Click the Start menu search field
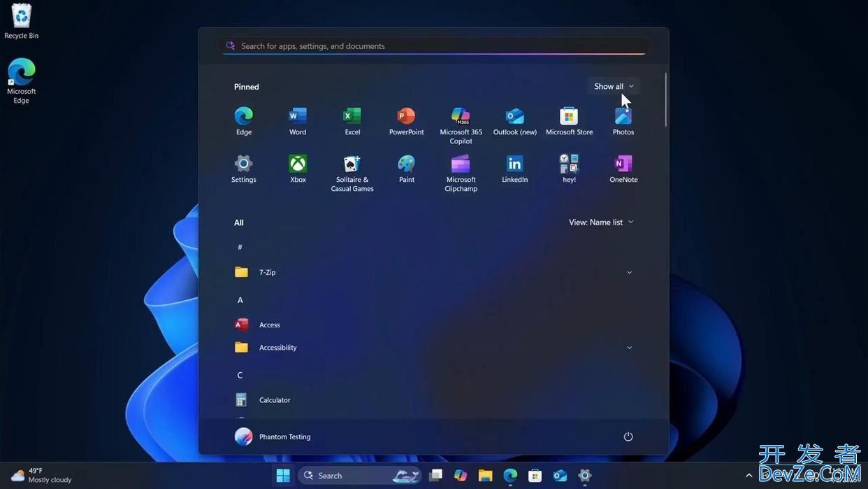This screenshot has height=489, width=868. (x=433, y=46)
